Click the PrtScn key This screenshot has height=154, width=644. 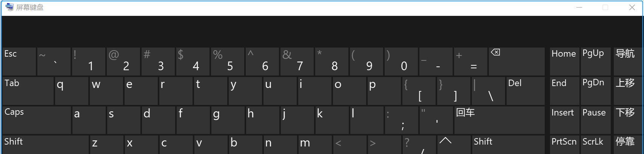[564, 145]
